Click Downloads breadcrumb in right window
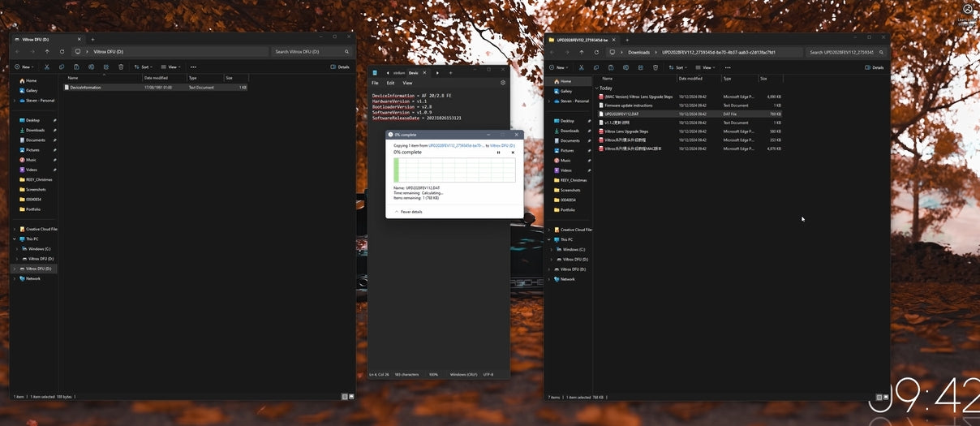The image size is (980, 426). click(x=639, y=52)
